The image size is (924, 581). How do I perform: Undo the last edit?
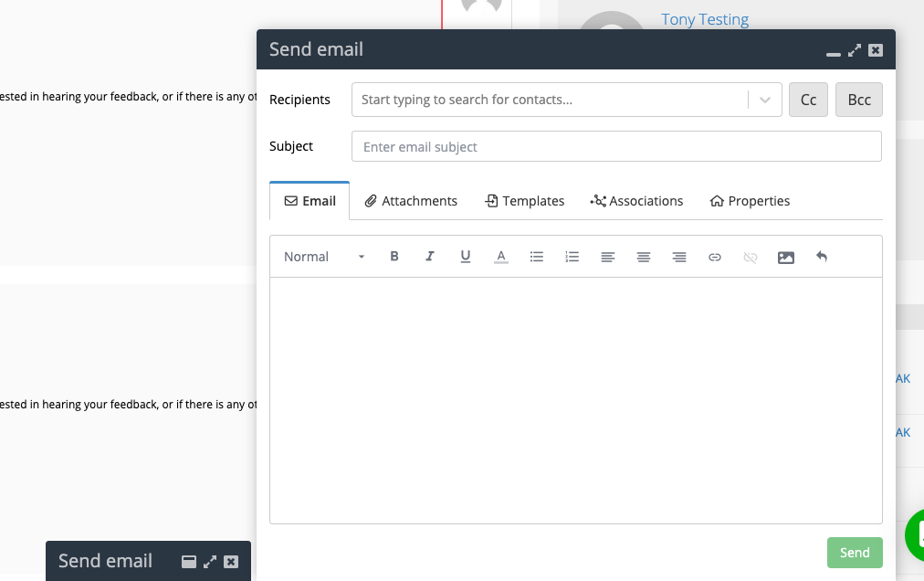click(821, 257)
